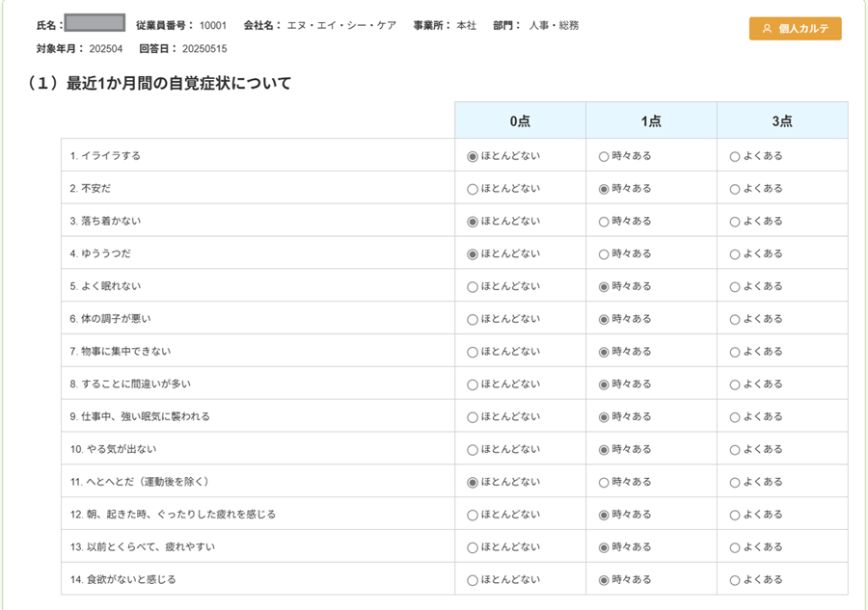
Task: Click the person icon in 個人カルテ button
Action: pyautogui.click(x=767, y=29)
